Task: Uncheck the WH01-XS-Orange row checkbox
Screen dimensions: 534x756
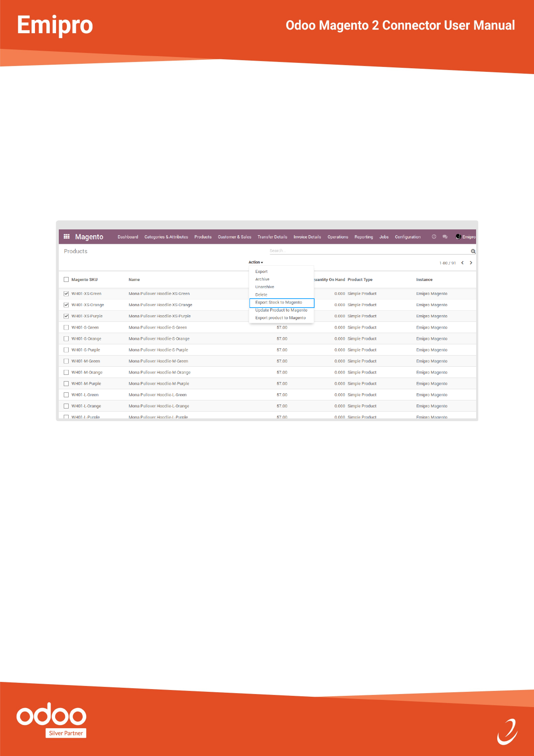Action: [66, 305]
